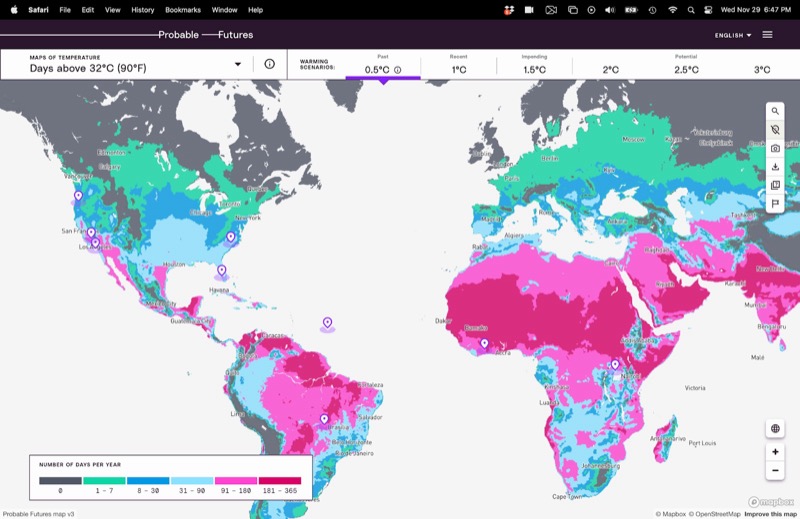This screenshot has width=800, height=519.
Task: Zoom in with the plus button
Action: point(775,452)
